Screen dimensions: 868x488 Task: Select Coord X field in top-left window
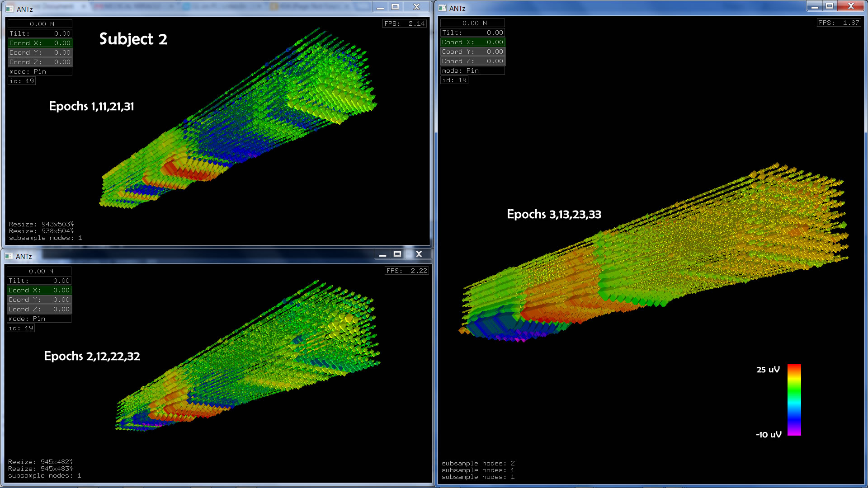[40, 43]
